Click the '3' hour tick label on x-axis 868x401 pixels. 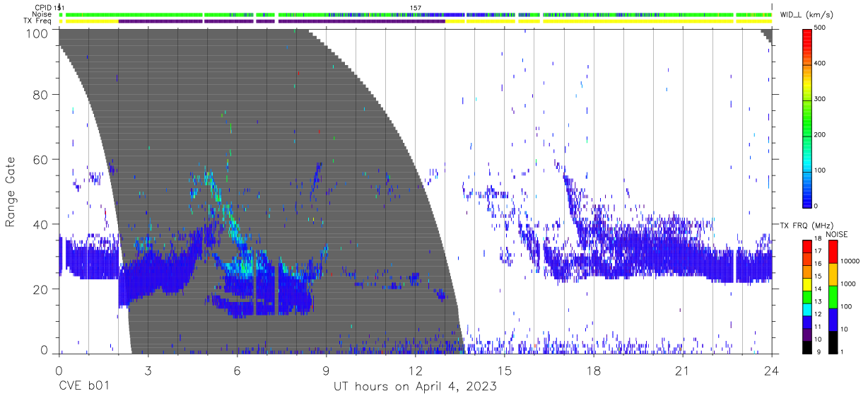[148, 371]
